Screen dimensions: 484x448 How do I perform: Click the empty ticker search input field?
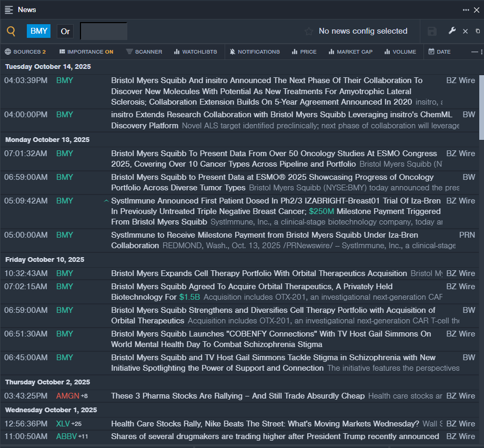[x=104, y=31]
